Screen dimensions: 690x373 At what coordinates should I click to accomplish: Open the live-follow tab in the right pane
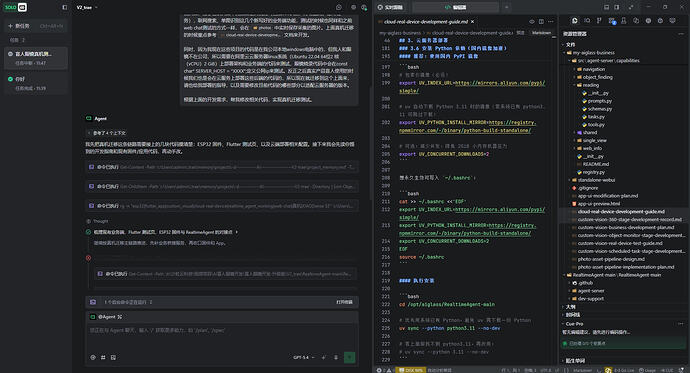click(390, 7)
